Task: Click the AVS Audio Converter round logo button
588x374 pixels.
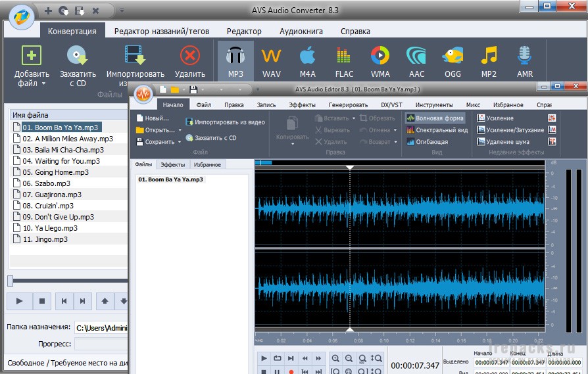Action: 21,16
